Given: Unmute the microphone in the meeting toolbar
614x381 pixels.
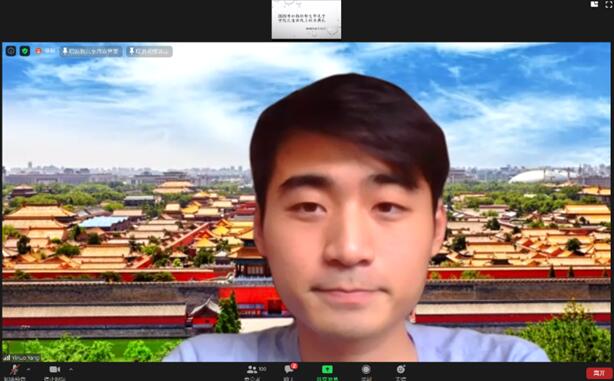Looking at the screenshot, I should (15, 370).
